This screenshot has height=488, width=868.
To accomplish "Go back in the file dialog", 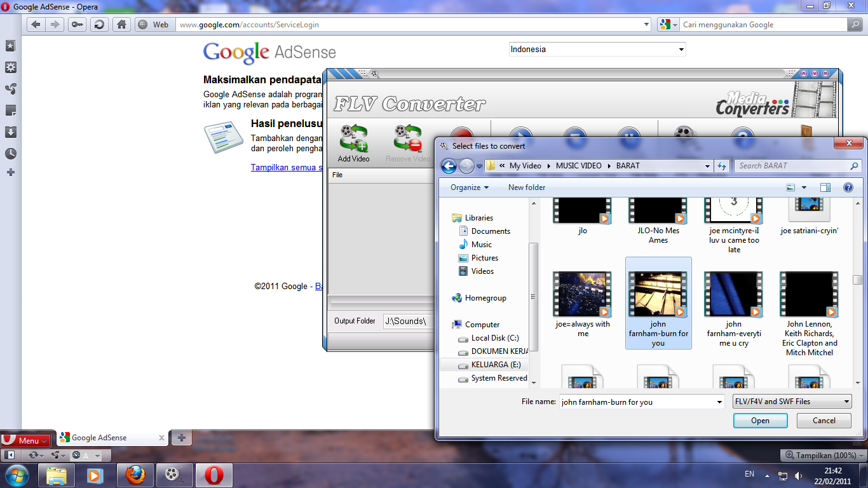I will coord(449,166).
